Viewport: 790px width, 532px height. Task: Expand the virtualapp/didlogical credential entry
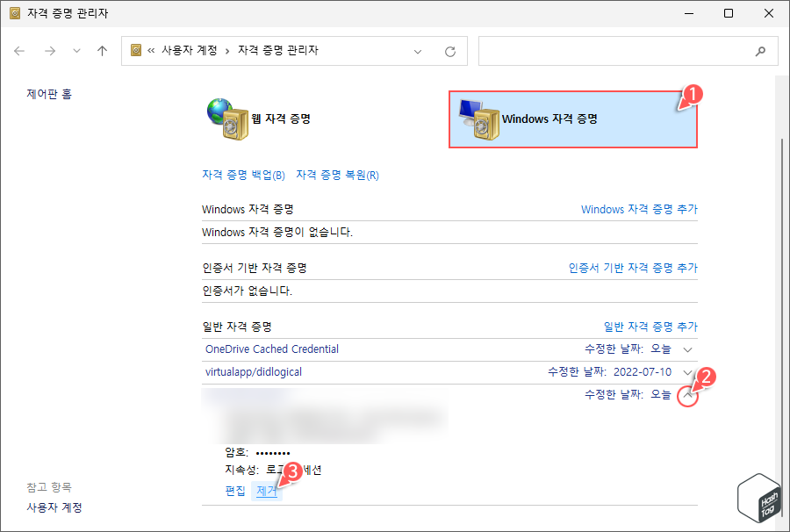pyautogui.click(x=688, y=371)
